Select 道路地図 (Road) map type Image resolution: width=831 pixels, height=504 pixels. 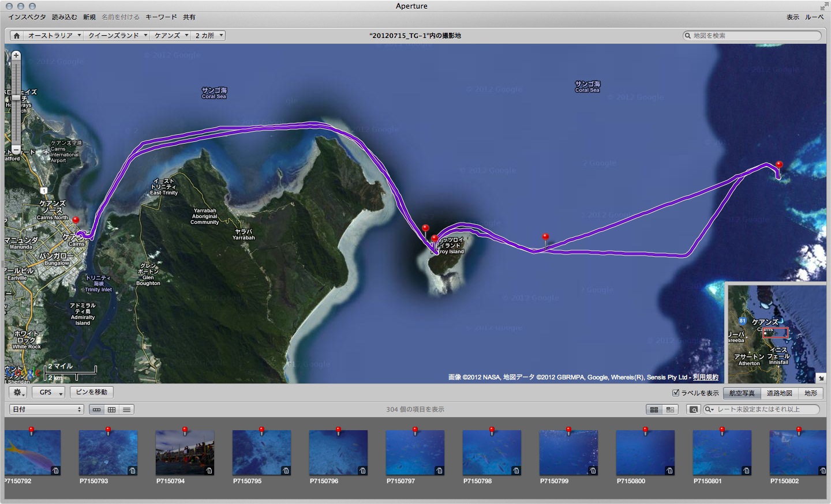779,393
